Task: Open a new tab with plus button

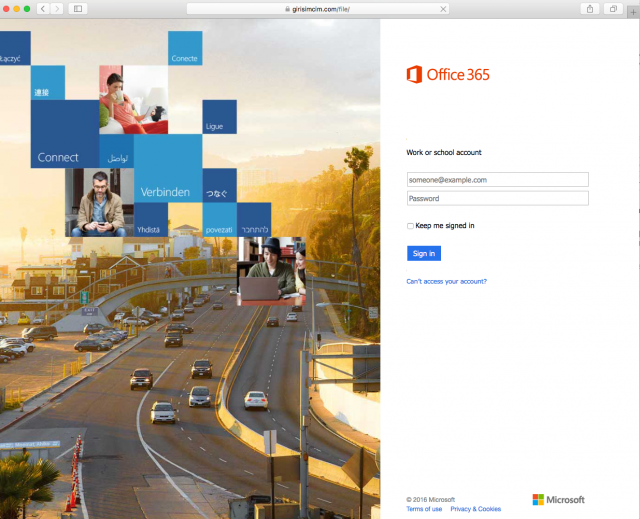Action: pos(633,12)
